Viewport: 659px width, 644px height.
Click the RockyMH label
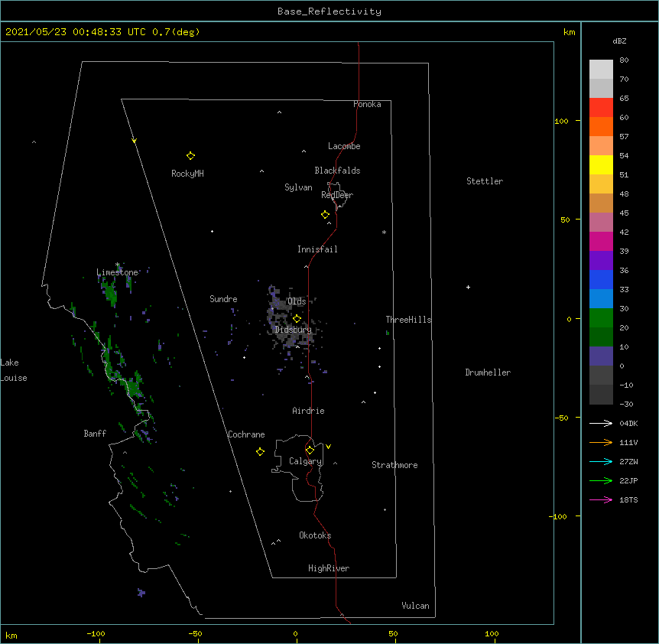click(x=187, y=174)
